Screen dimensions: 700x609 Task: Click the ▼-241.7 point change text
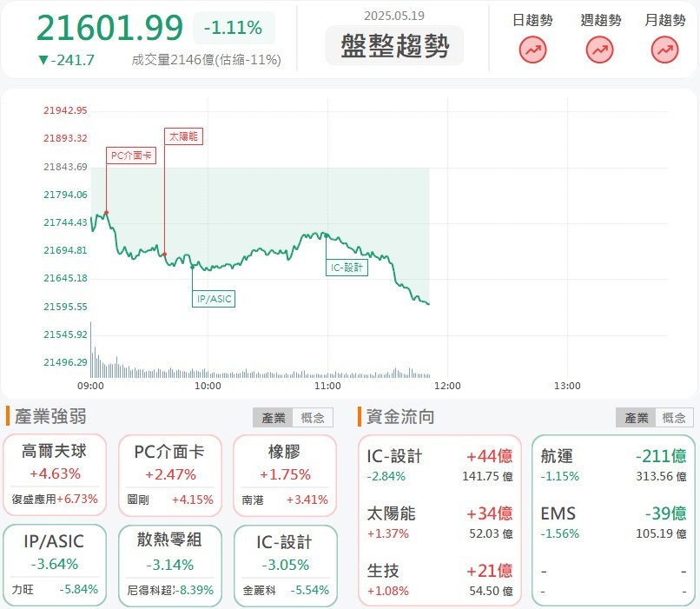(x=67, y=60)
